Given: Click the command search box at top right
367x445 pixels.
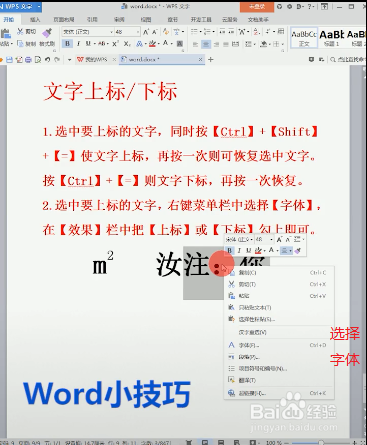Looking at the screenshot, I should point(347,59).
